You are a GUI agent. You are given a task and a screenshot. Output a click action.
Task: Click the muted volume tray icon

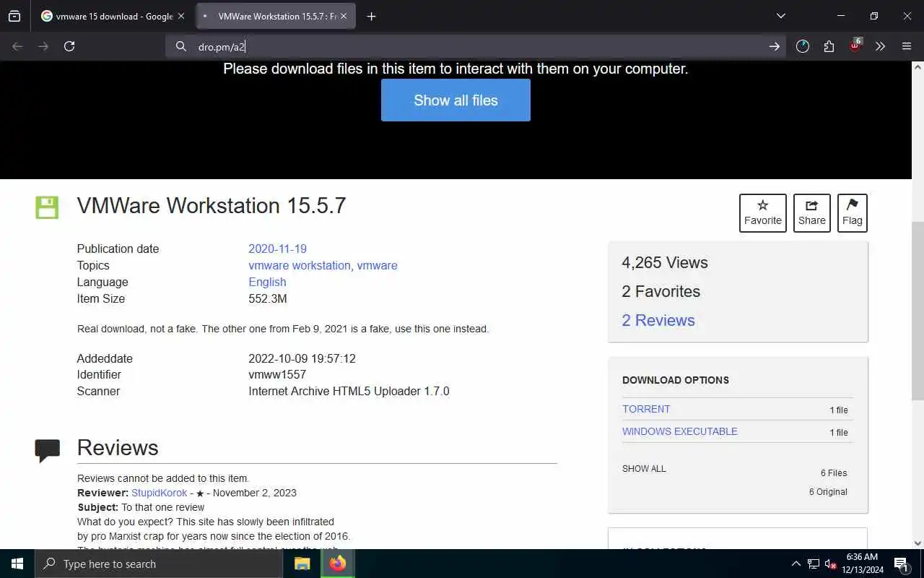point(831,564)
